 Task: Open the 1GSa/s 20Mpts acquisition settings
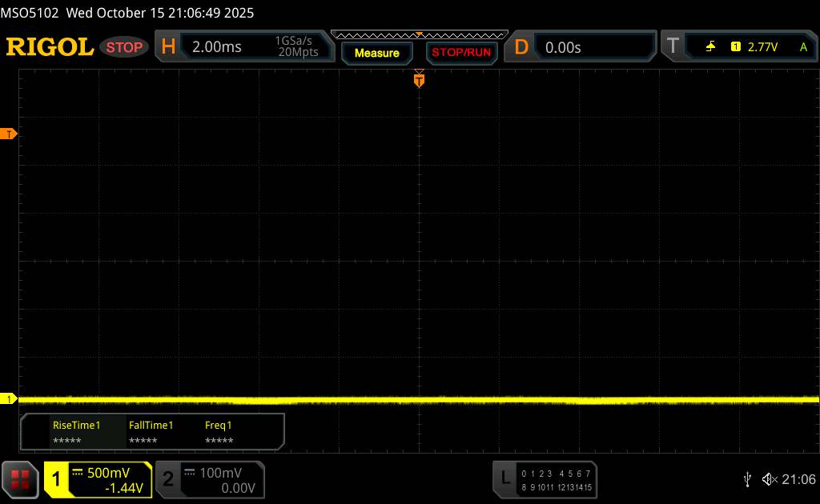pyautogui.click(x=296, y=47)
